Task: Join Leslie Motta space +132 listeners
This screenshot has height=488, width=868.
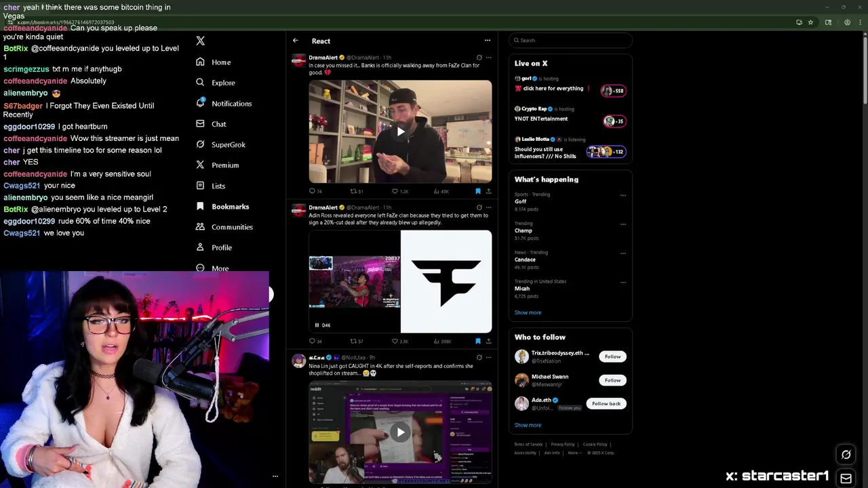Action: tap(606, 152)
